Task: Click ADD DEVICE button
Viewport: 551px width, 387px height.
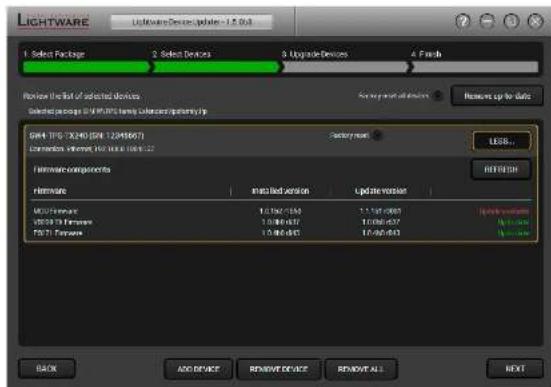Action: 198,369
